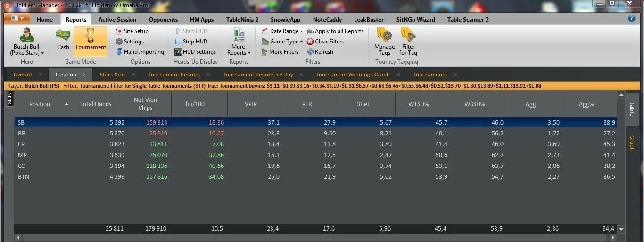Open the Tournament Winnings Graph tab
Screen dimensions: 644x242
coord(353,75)
